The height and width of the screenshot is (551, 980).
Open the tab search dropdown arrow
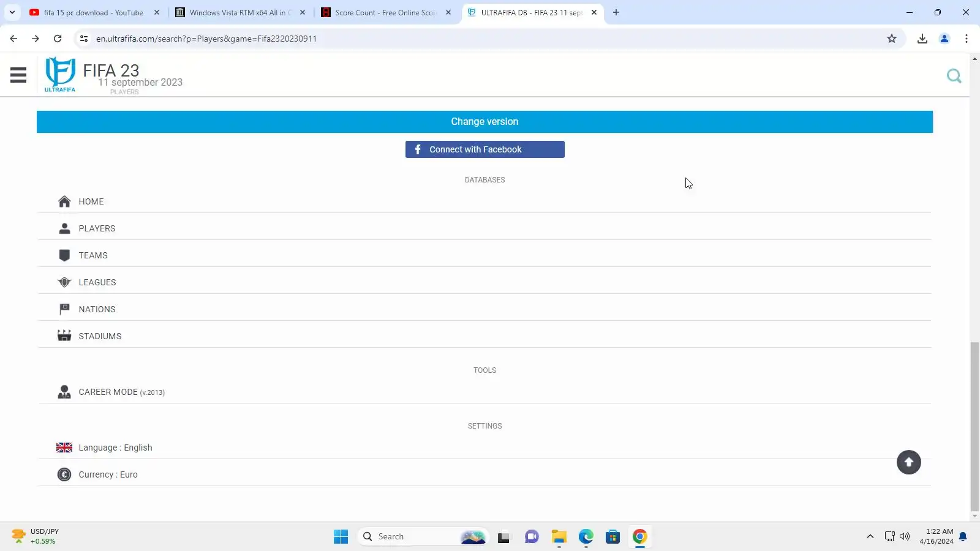pos(12,12)
